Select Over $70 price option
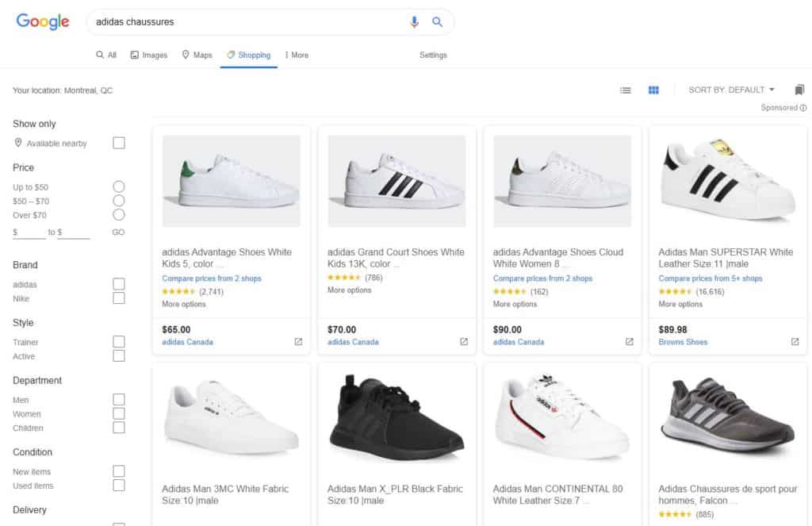 tap(119, 214)
